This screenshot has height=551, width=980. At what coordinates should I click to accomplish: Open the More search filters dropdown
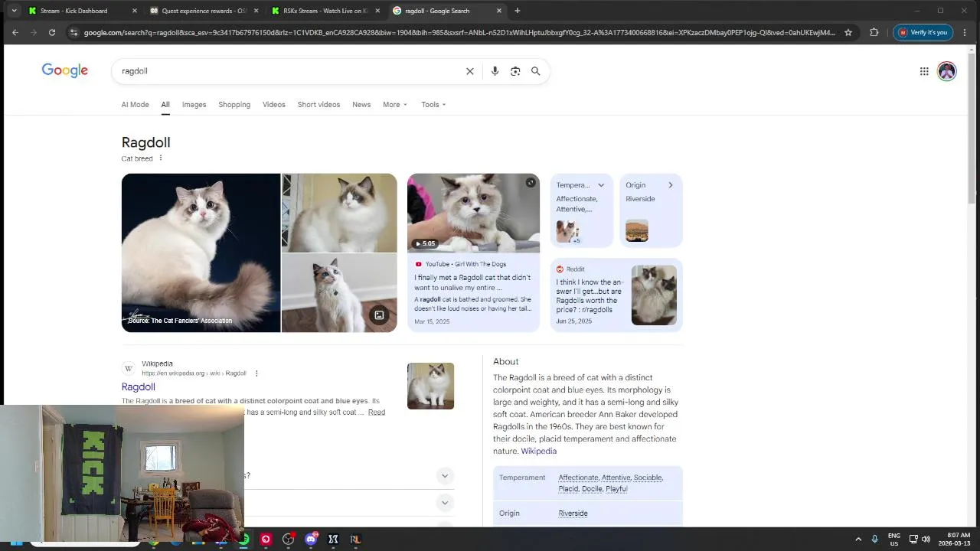tap(395, 105)
